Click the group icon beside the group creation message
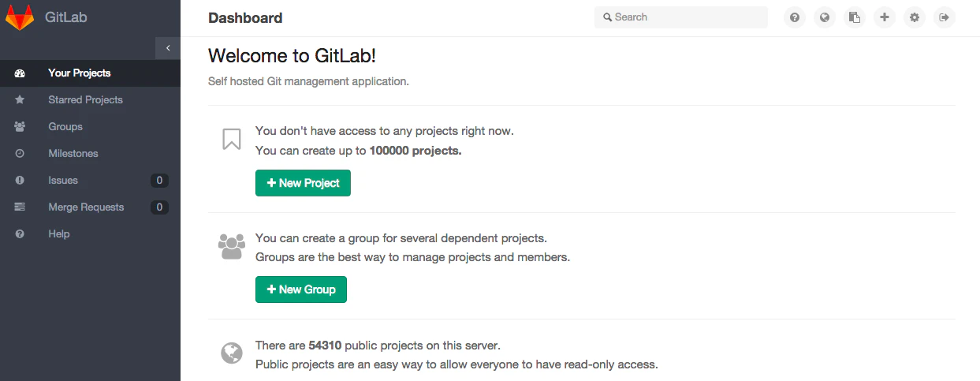 [x=231, y=246]
